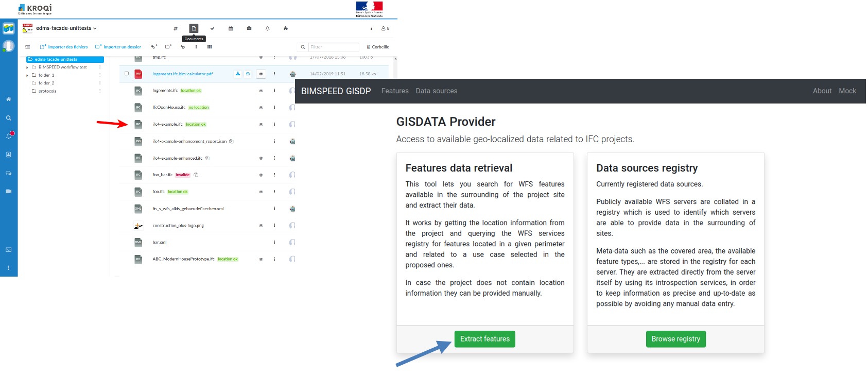This screenshot has width=868, height=375.
Task: Select the protocols folder in tree
Action: tap(47, 91)
